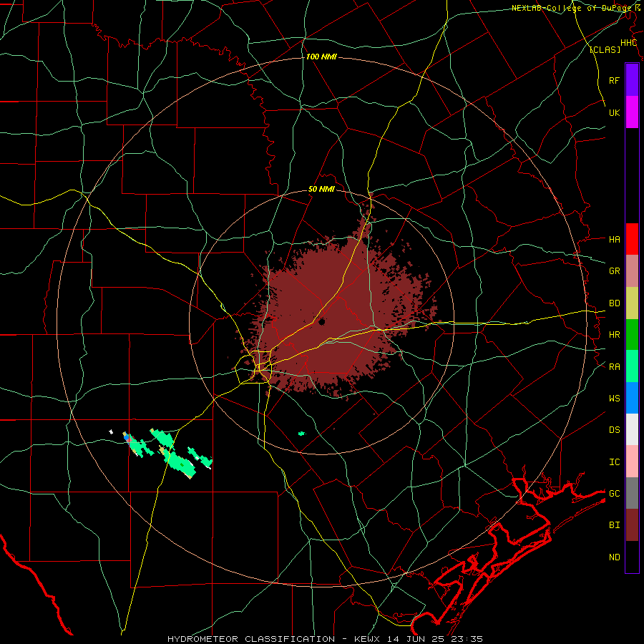Click the 'ND' legend label
644x644 pixels.
614,557
